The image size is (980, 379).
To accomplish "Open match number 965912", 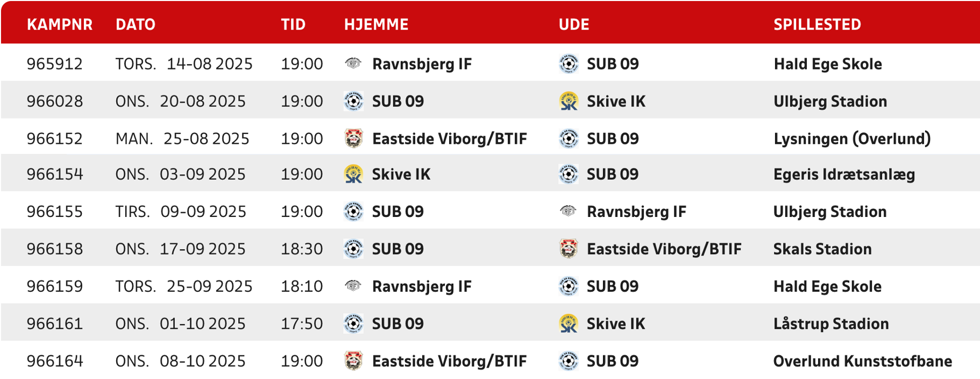I will [55, 64].
